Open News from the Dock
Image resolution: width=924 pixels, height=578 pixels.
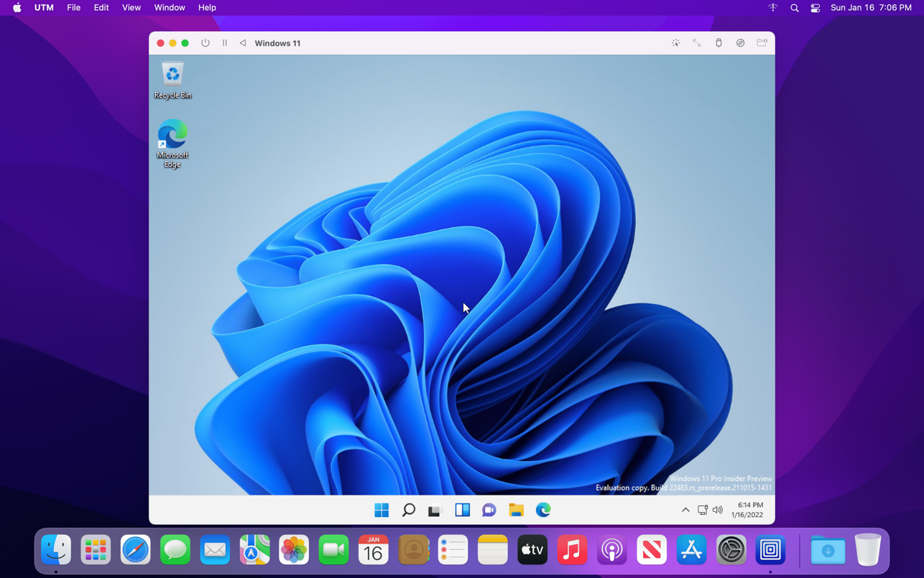coord(651,550)
